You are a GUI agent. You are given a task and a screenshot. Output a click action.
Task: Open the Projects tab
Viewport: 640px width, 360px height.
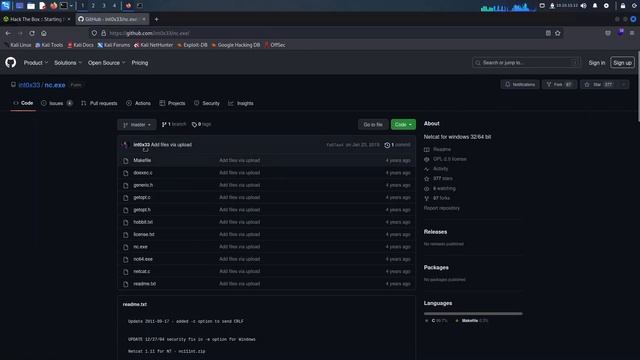click(172, 103)
